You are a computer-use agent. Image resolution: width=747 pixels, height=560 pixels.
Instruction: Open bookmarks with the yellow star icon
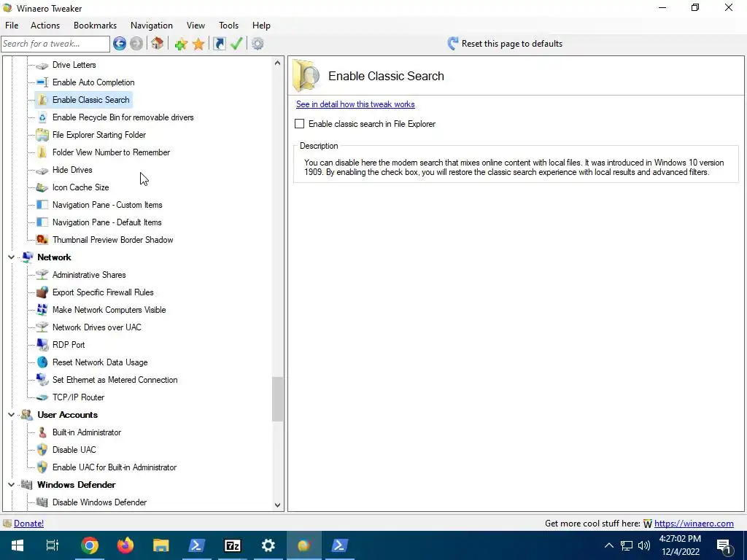(x=198, y=44)
